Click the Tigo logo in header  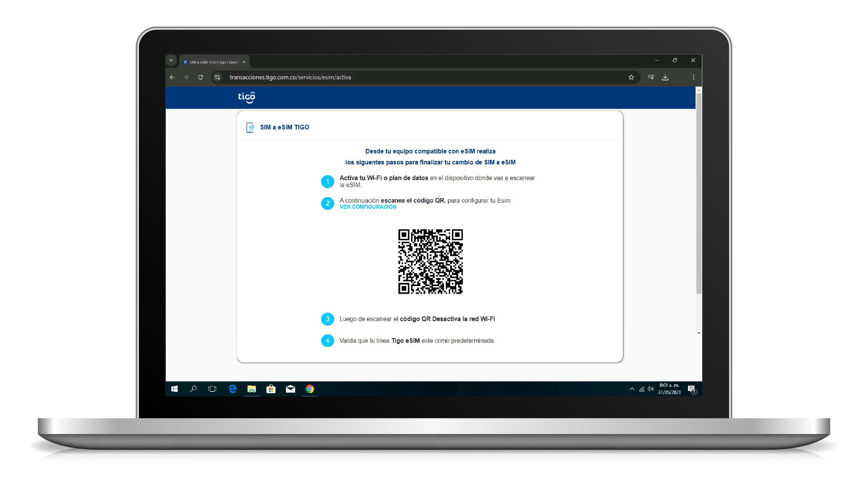pyautogui.click(x=247, y=98)
